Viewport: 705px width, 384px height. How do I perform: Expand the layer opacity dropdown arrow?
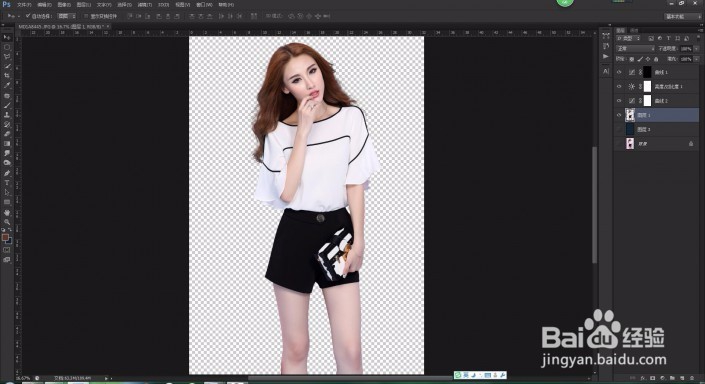coord(696,49)
